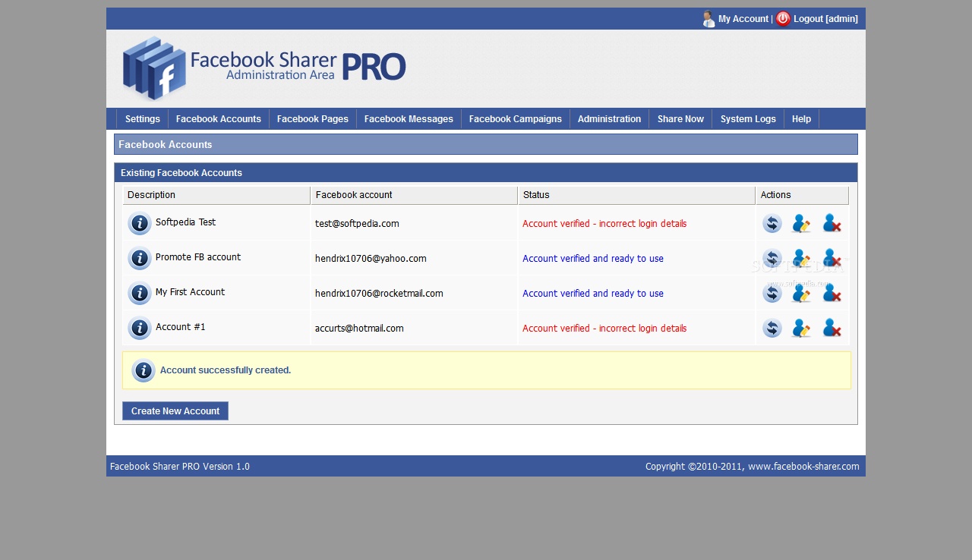
Task: Click the Status column header
Action: 637,195
